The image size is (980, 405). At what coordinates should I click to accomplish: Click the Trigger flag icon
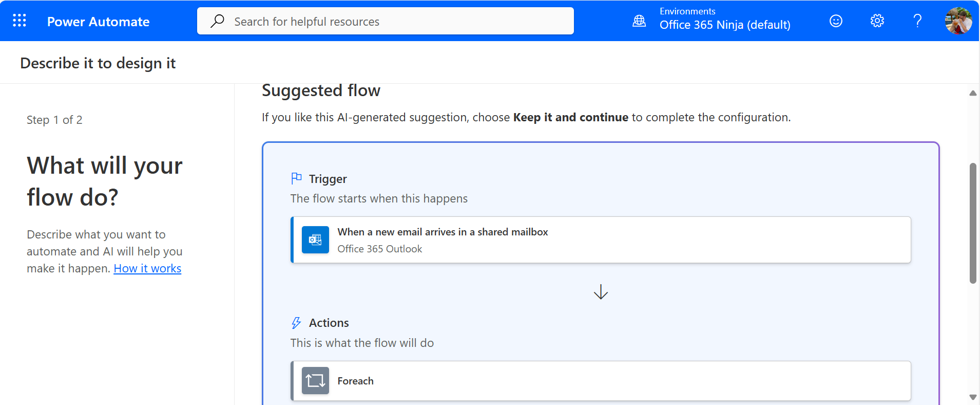click(296, 178)
